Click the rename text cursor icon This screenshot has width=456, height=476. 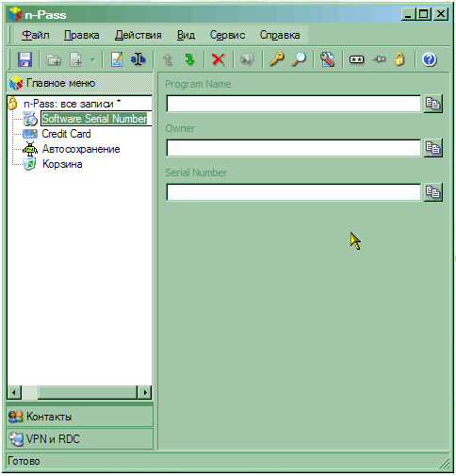point(138,59)
